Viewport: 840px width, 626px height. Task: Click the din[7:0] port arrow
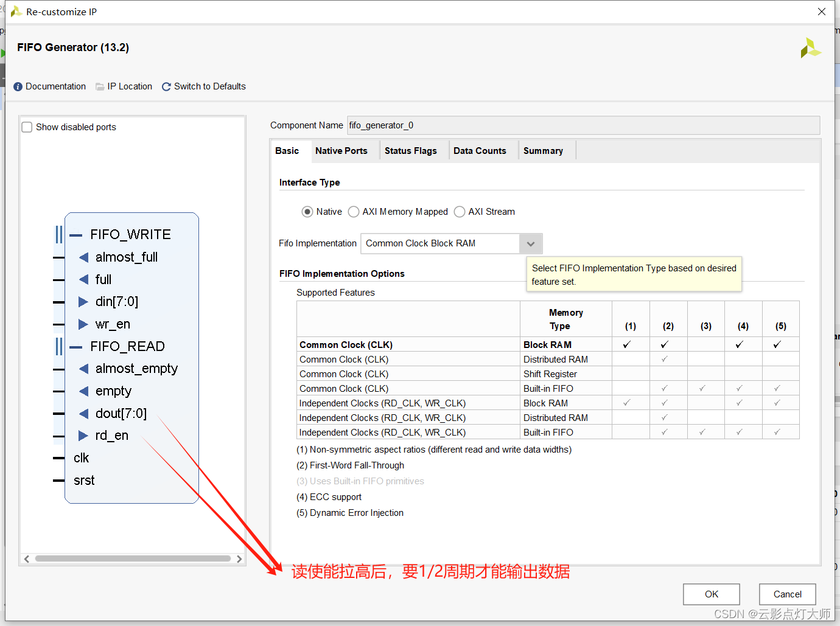pos(84,302)
